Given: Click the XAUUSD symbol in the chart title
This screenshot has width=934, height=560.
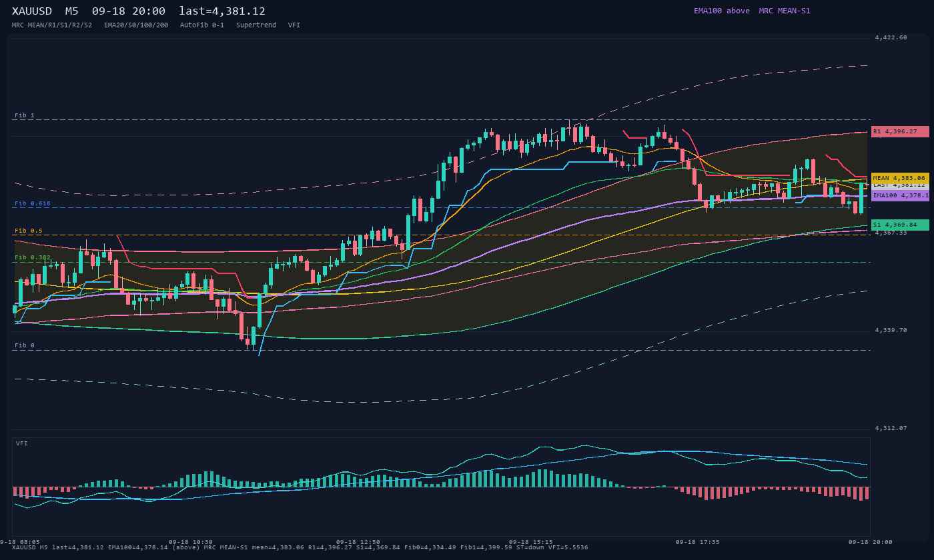Looking at the screenshot, I should [x=32, y=11].
